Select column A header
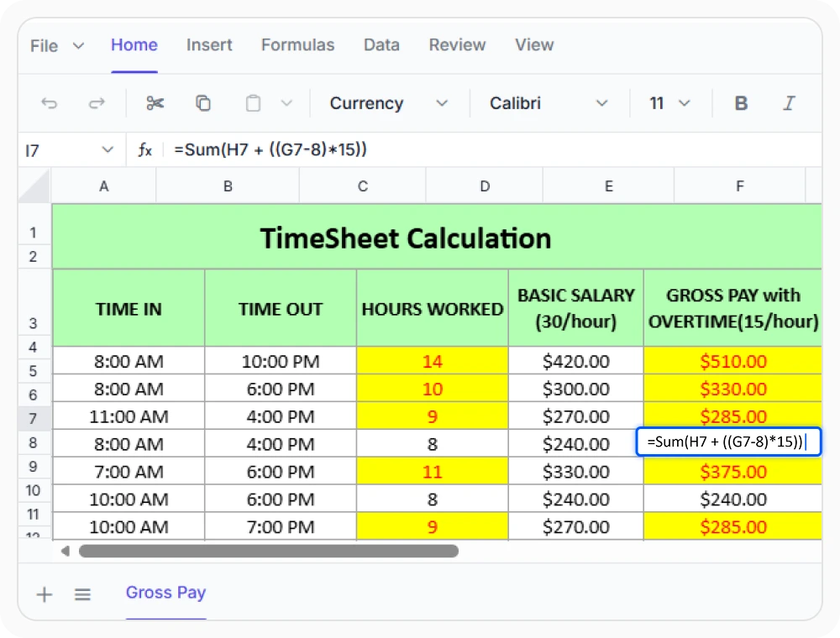The image size is (840, 638). tap(104, 186)
